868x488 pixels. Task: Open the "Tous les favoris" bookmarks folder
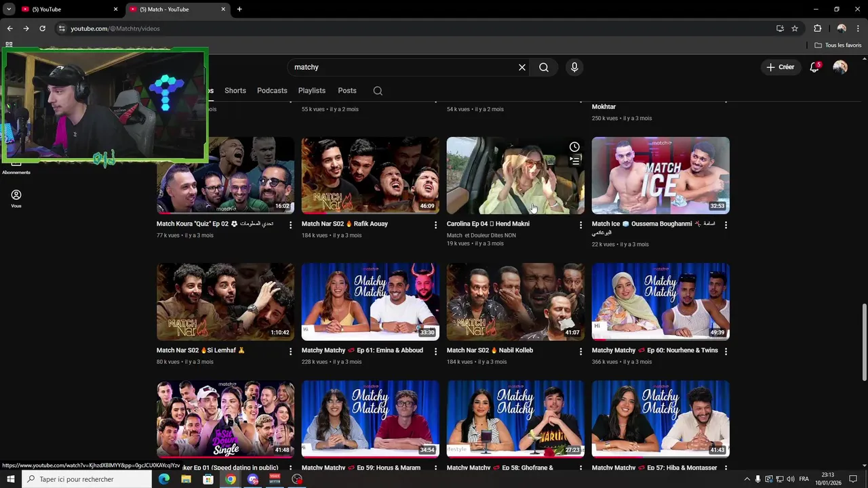tap(838, 45)
